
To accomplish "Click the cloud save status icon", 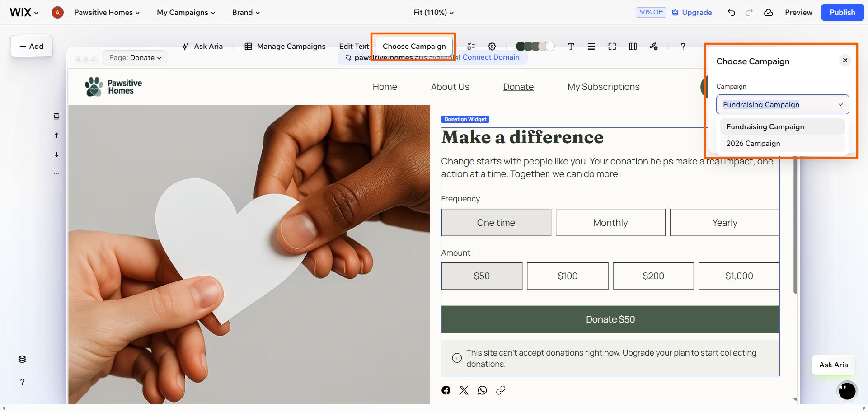I will point(768,12).
